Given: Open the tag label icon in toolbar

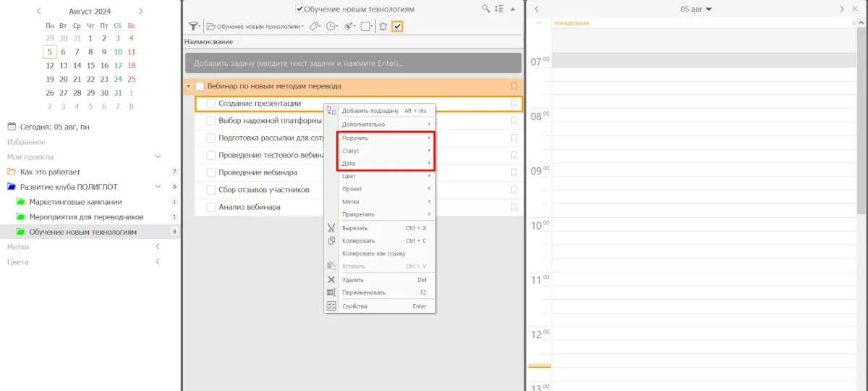Looking at the screenshot, I should coord(314,26).
